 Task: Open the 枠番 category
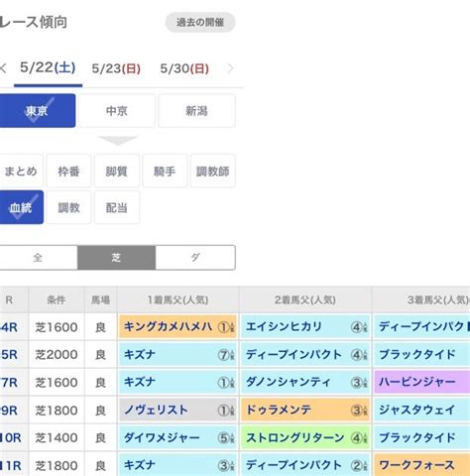[x=68, y=172]
